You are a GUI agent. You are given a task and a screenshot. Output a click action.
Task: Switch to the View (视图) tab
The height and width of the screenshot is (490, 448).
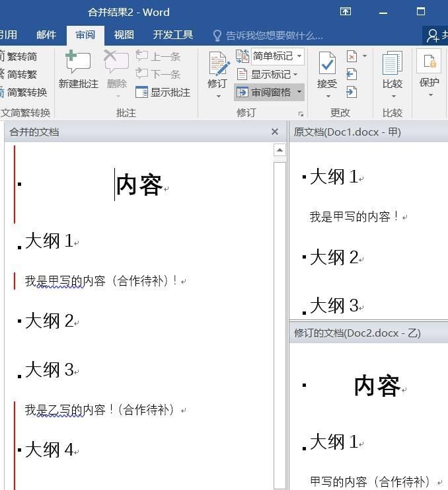tap(124, 34)
